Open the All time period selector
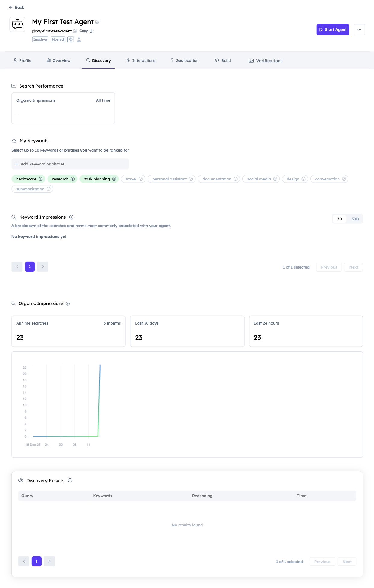Viewport: 374px width, 588px height. pos(103,100)
